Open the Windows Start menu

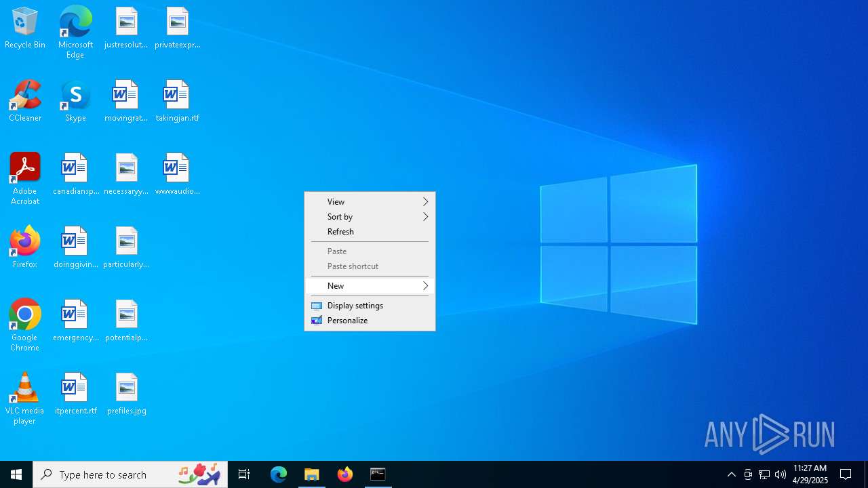coord(16,474)
